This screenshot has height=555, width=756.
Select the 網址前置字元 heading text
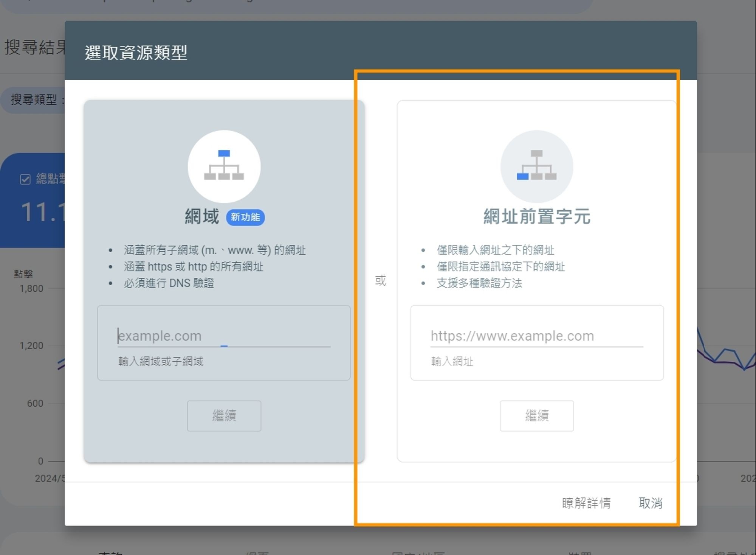537,217
